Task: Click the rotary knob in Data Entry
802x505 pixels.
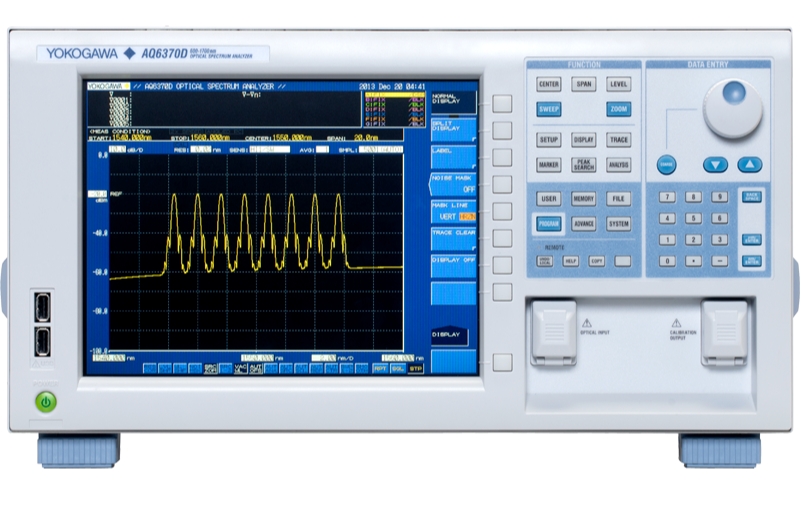Action: 731,108
